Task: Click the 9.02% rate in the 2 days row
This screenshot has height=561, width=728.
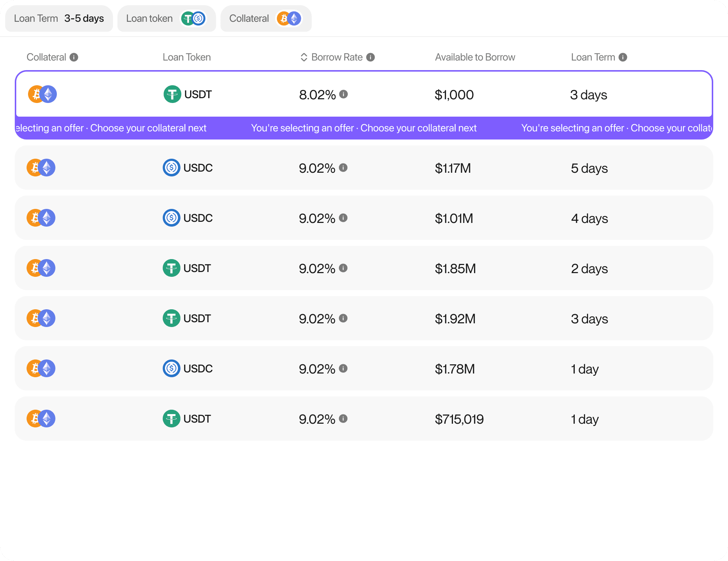Action: (317, 269)
